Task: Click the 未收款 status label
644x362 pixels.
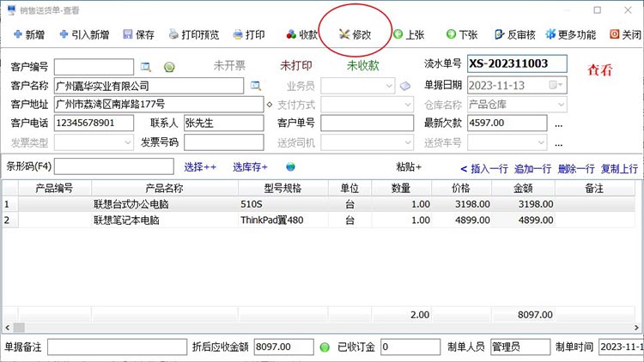Action: click(x=362, y=65)
